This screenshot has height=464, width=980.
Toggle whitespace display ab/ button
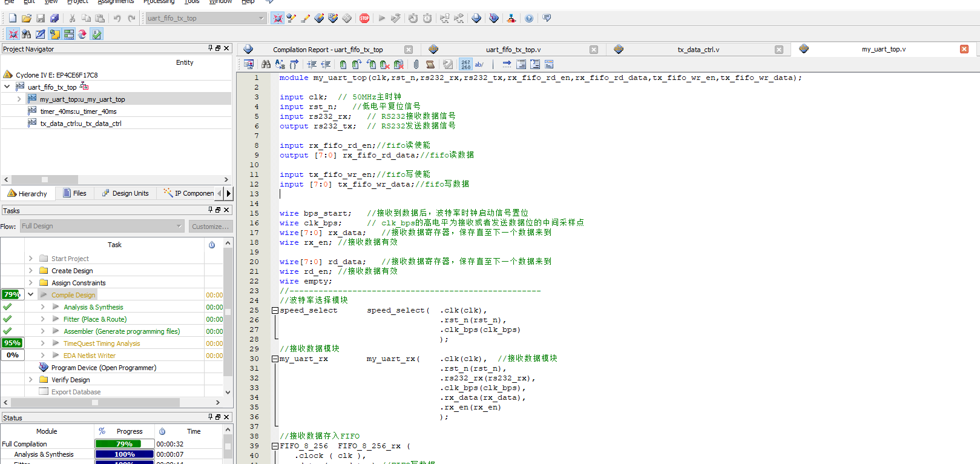479,64
